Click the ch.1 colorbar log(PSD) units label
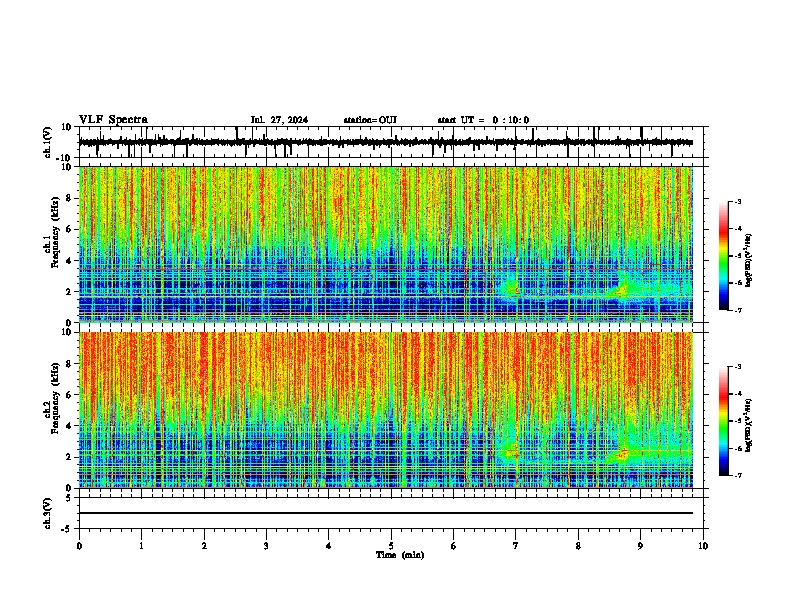This screenshot has width=792, height=612. point(748,261)
